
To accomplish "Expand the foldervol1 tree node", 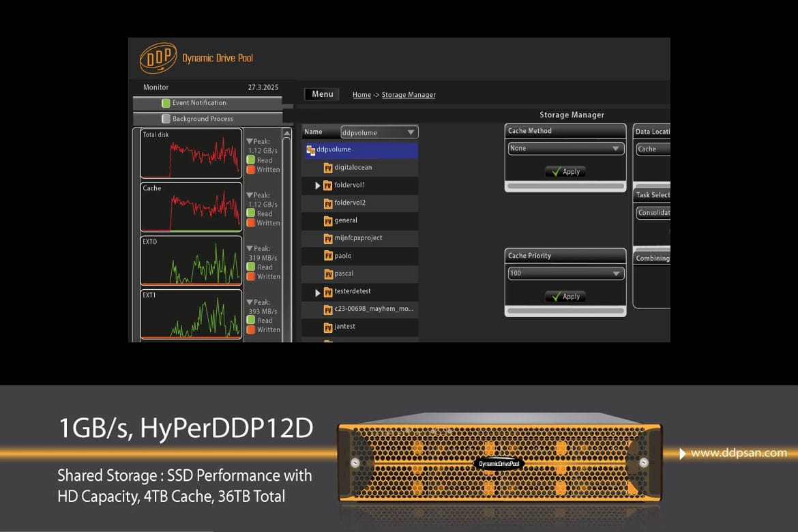I will tap(318, 186).
